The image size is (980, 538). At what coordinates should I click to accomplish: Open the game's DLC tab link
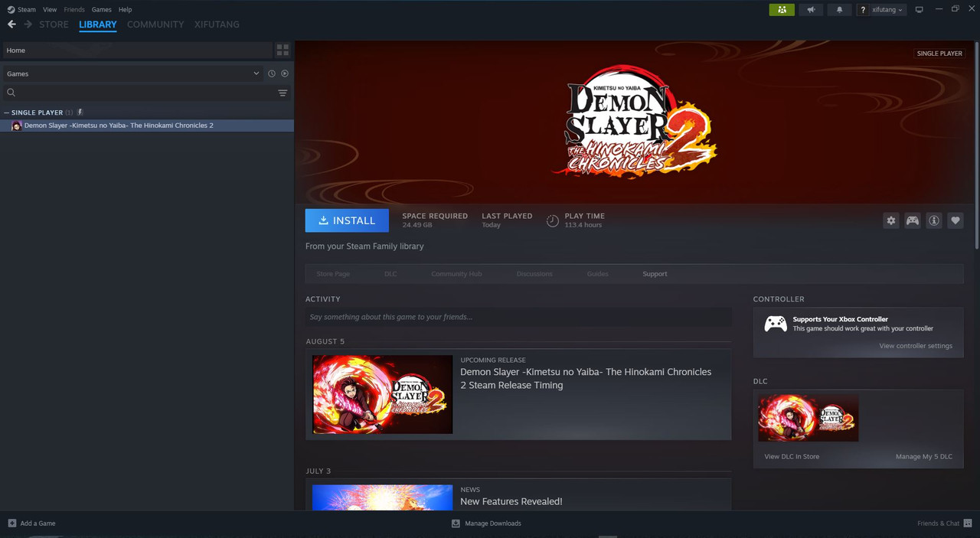[390, 274]
